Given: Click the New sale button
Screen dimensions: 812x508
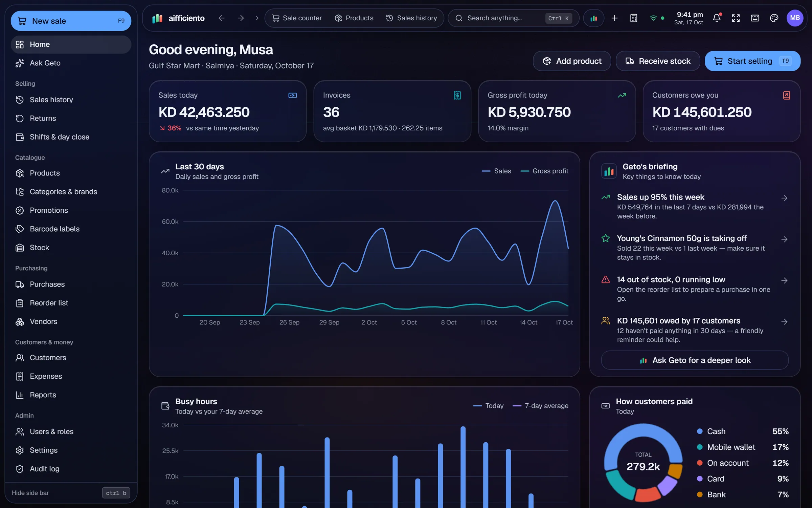Looking at the screenshot, I should tap(71, 21).
